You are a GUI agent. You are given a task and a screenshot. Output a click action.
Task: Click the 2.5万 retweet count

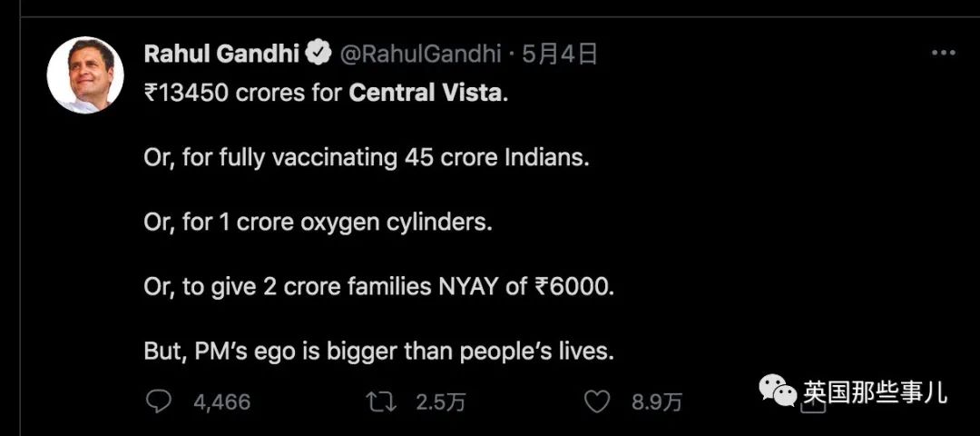click(x=440, y=401)
